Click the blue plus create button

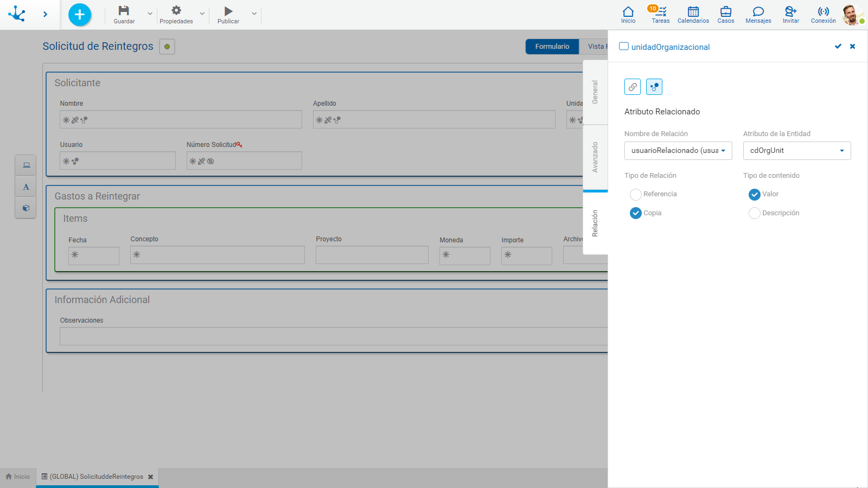[x=80, y=15]
